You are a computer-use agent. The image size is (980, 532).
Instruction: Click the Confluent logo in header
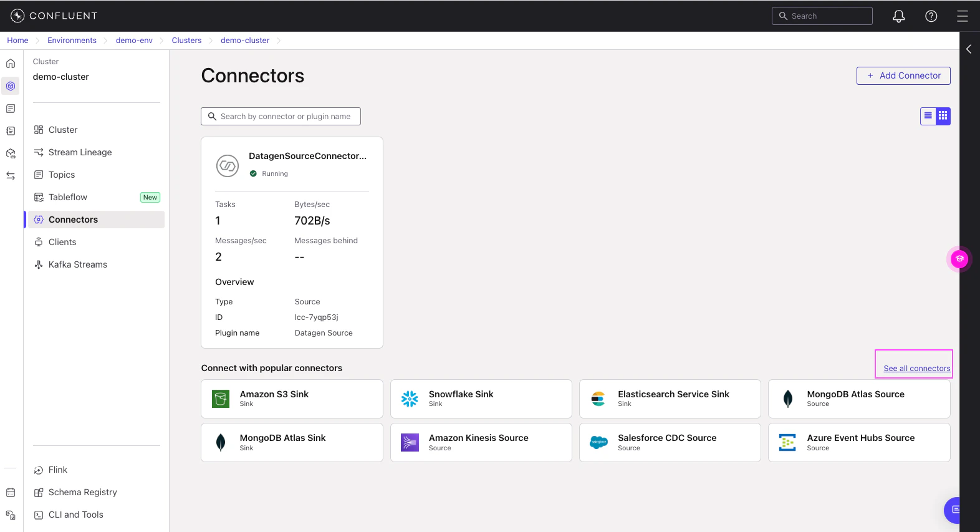click(54, 16)
